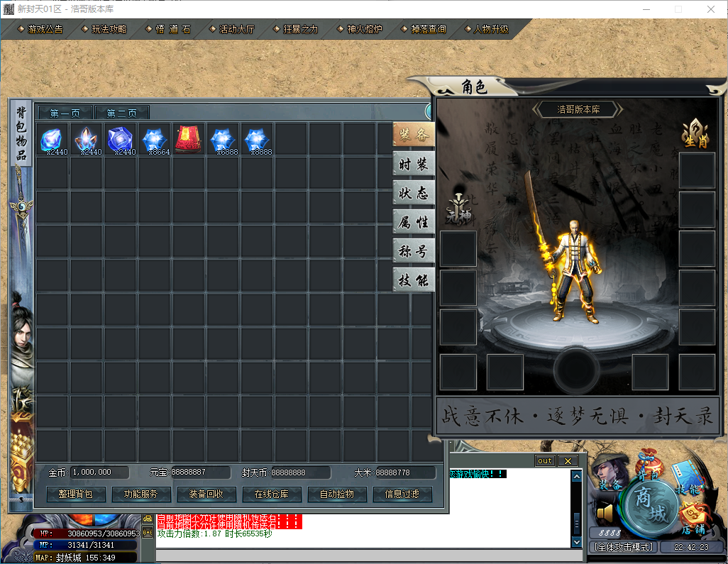Open the 装备 equipment portrait icon near 商城

click(x=610, y=472)
